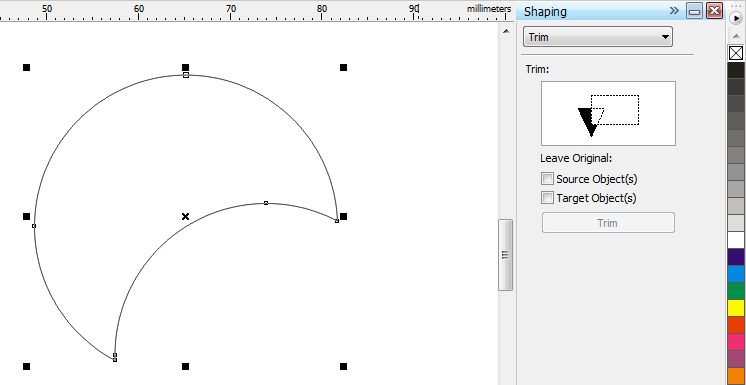Click the middle-left selection handle
Screen dimensions: 746x385
pos(26,217)
